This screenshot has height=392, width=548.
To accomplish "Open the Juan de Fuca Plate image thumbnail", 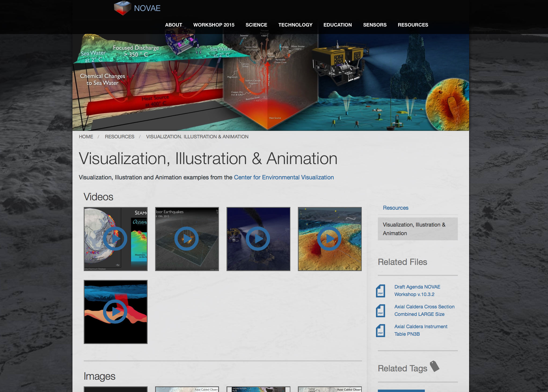I will coord(258,389).
